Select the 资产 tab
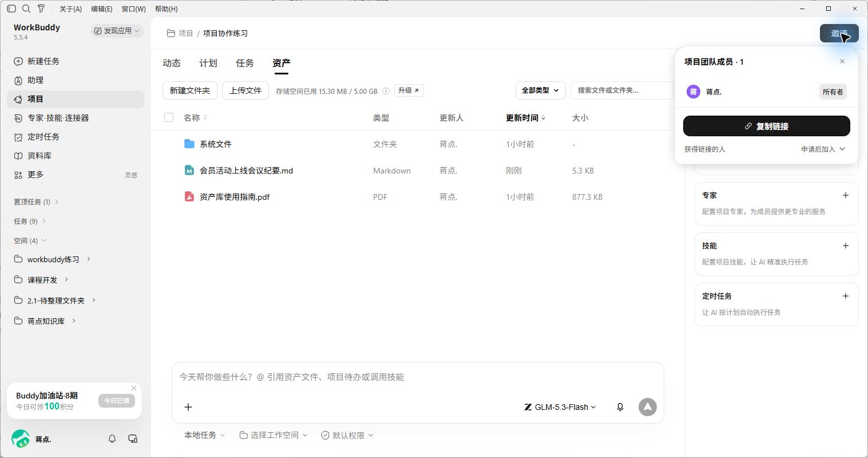 (282, 63)
